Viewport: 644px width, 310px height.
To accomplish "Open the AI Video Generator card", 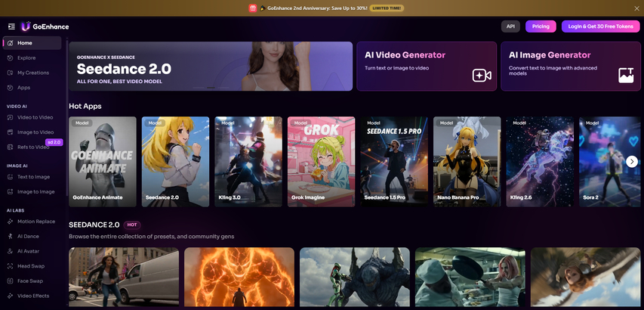I will pyautogui.click(x=427, y=67).
